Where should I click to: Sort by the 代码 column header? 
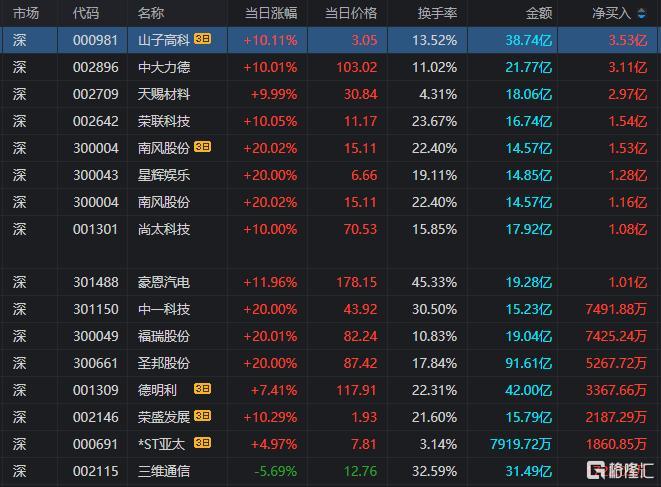point(86,13)
